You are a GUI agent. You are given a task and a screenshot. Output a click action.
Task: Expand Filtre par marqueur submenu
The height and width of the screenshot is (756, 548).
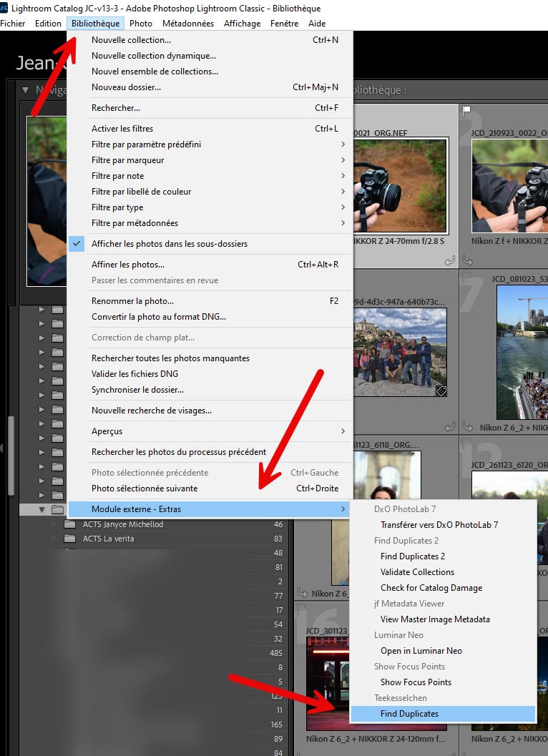tap(210, 160)
